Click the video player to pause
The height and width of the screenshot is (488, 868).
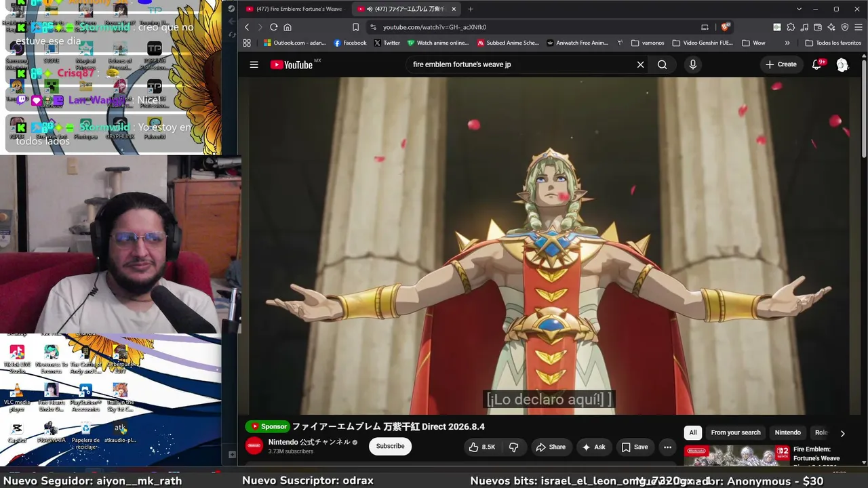point(549,245)
